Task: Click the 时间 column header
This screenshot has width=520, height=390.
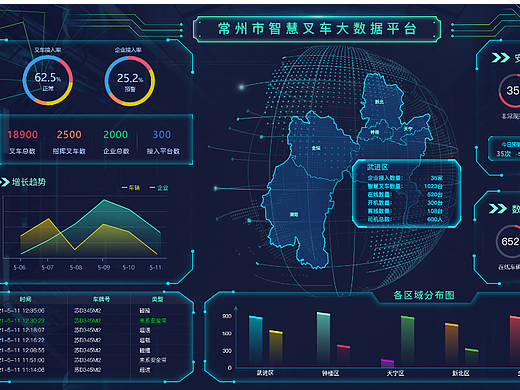Action: [x=25, y=299]
